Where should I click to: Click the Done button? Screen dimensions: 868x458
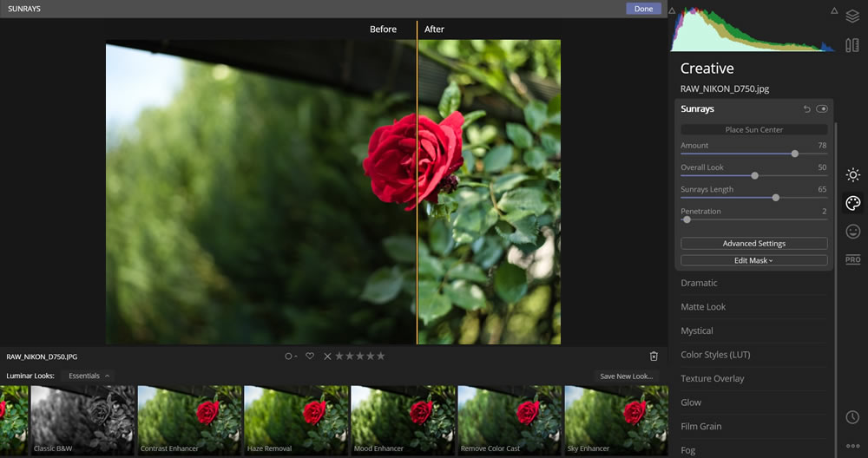(x=643, y=9)
